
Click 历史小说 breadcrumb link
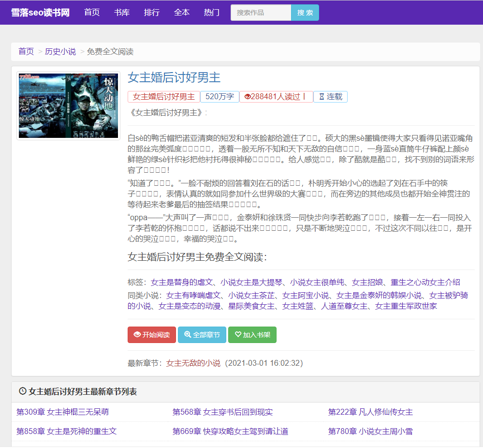tap(60, 51)
